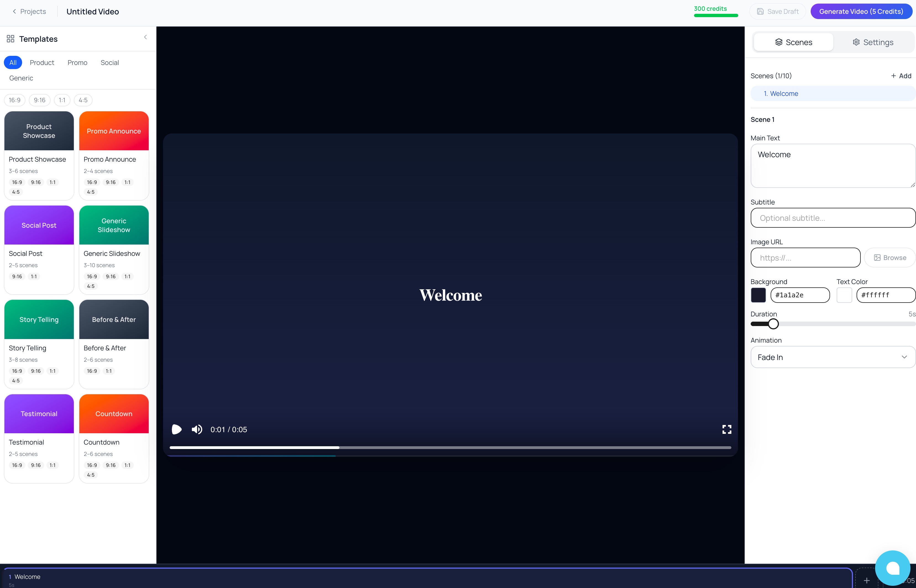Filter templates by 16:9 ratio
916x588 pixels.
coord(14,100)
